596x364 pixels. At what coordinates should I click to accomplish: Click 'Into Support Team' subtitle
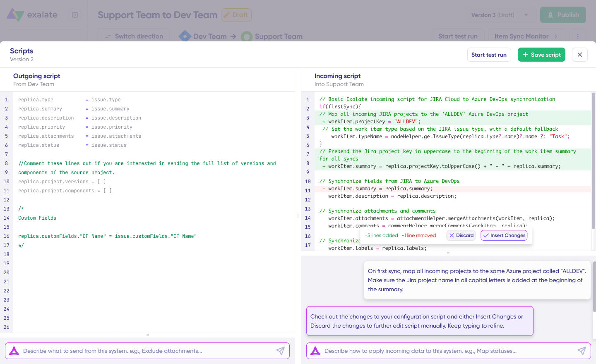[339, 84]
